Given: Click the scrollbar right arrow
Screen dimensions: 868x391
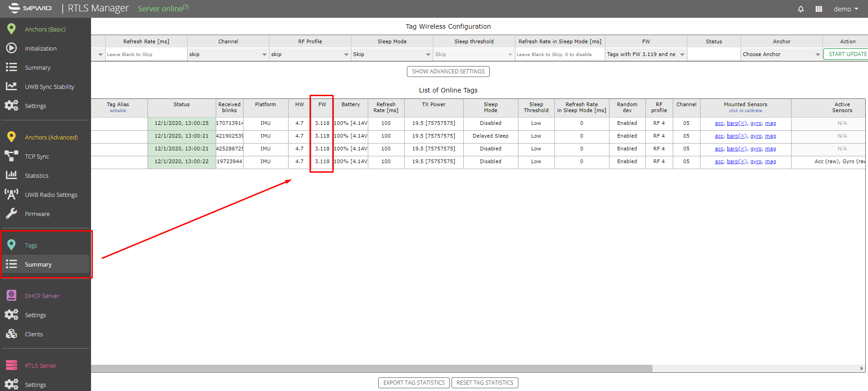Looking at the screenshot, I should click(x=862, y=368).
